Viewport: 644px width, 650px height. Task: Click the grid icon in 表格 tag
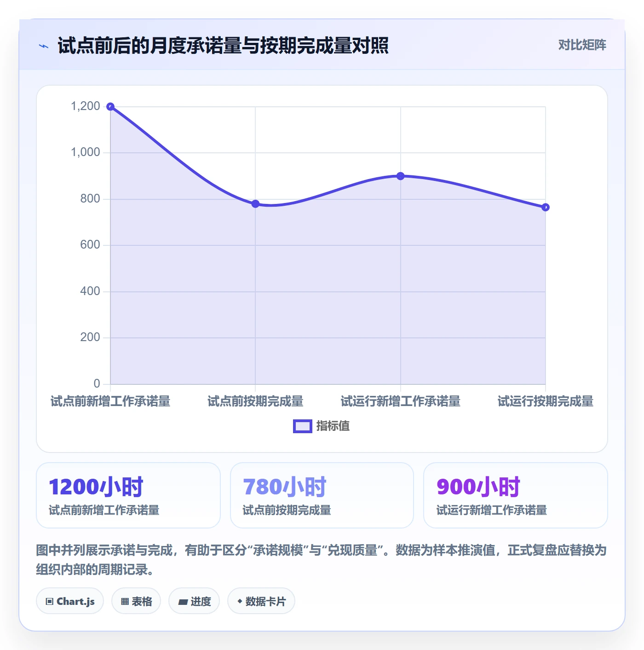125,602
